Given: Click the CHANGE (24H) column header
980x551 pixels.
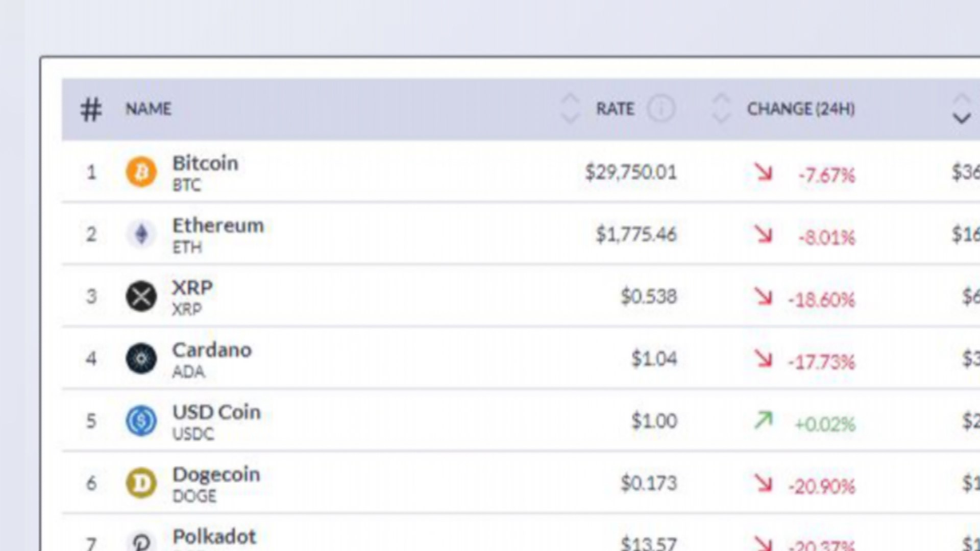Looking at the screenshot, I should (801, 109).
